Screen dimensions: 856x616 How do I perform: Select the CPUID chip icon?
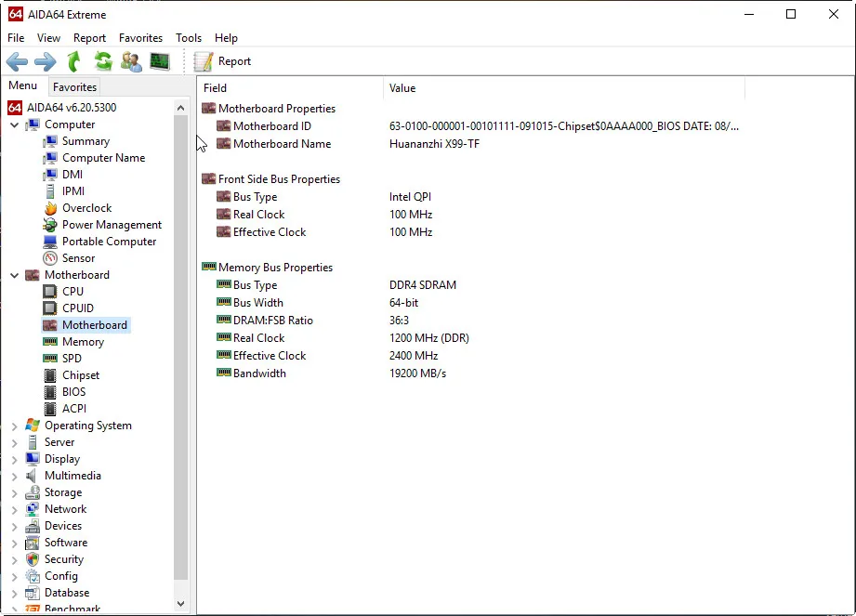click(x=50, y=308)
